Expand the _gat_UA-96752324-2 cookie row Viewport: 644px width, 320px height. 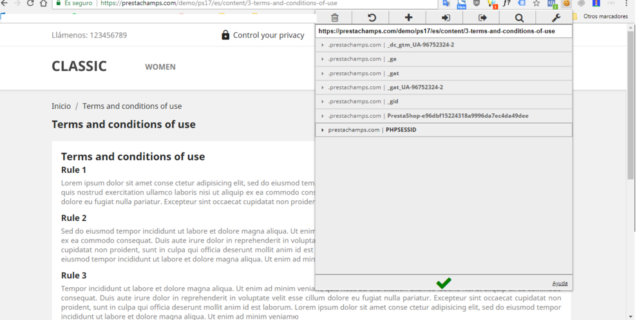(x=444, y=88)
